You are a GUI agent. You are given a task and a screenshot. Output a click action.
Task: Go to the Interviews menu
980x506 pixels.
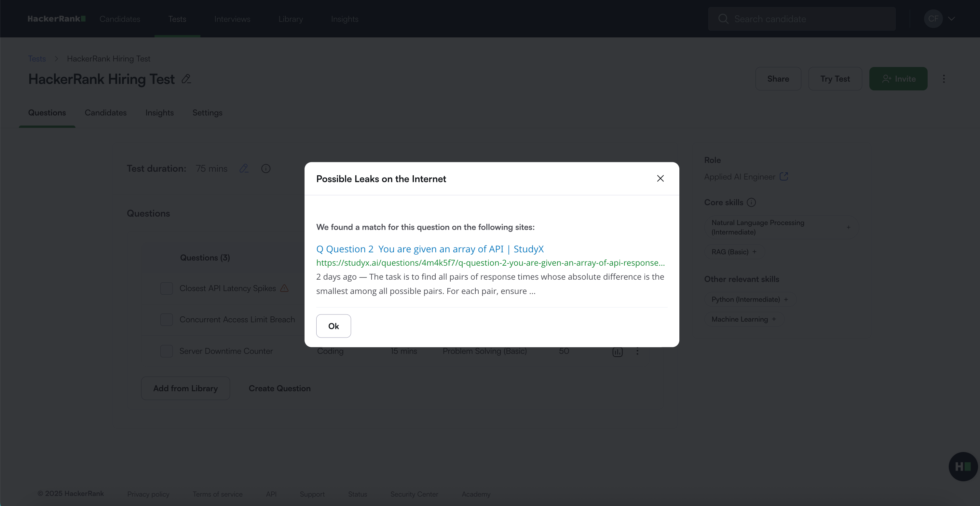coord(232,19)
